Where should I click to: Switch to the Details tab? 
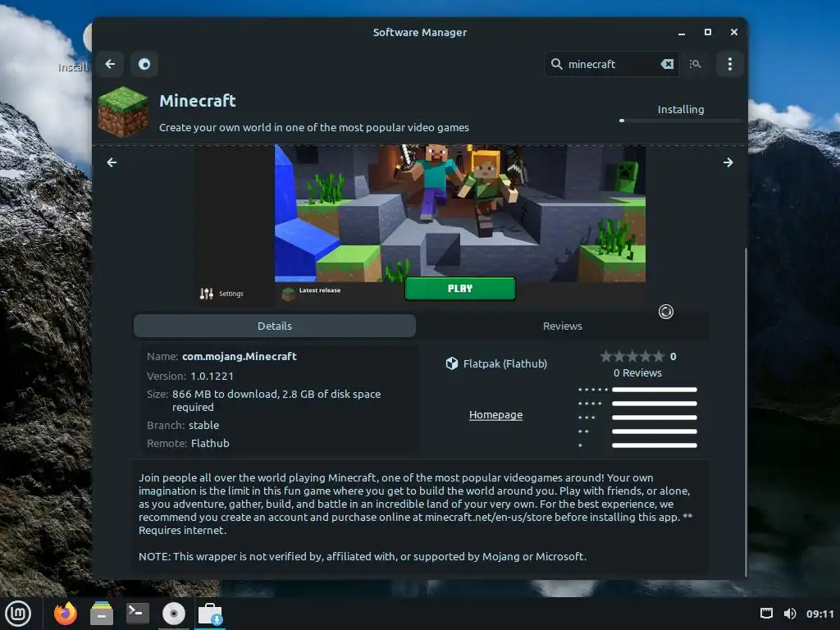(x=275, y=326)
